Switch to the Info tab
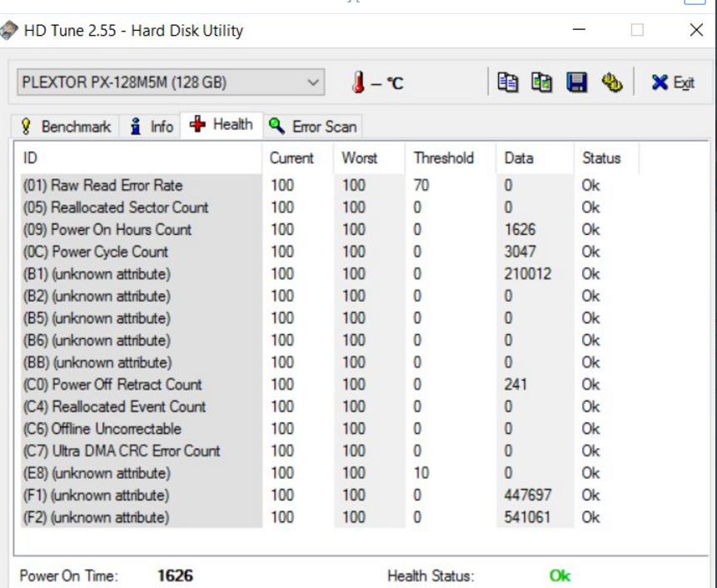The image size is (717, 588). coord(152,127)
